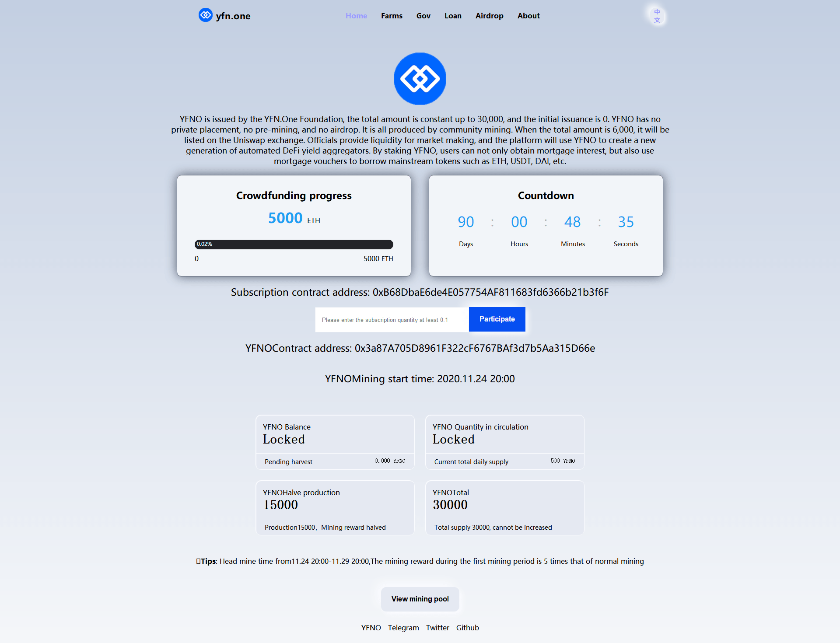Click the YFN.One logo icon
Image resolution: width=840 pixels, height=643 pixels.
(204, 15)
